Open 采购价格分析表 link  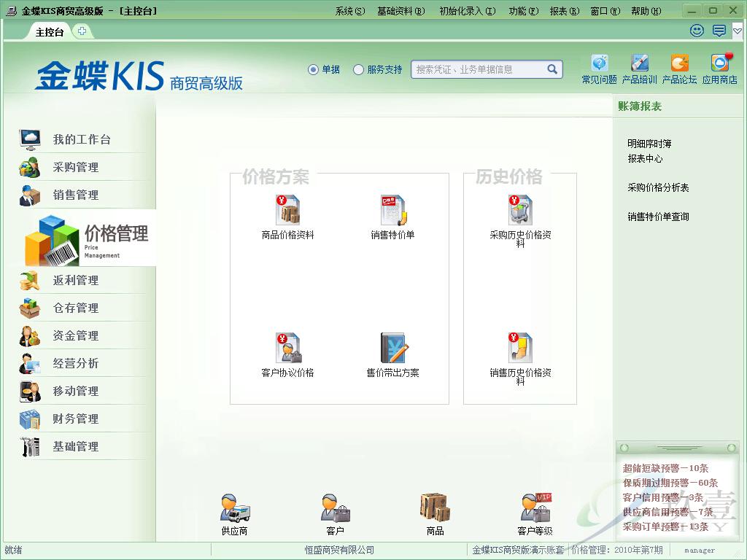pos(658,187)
